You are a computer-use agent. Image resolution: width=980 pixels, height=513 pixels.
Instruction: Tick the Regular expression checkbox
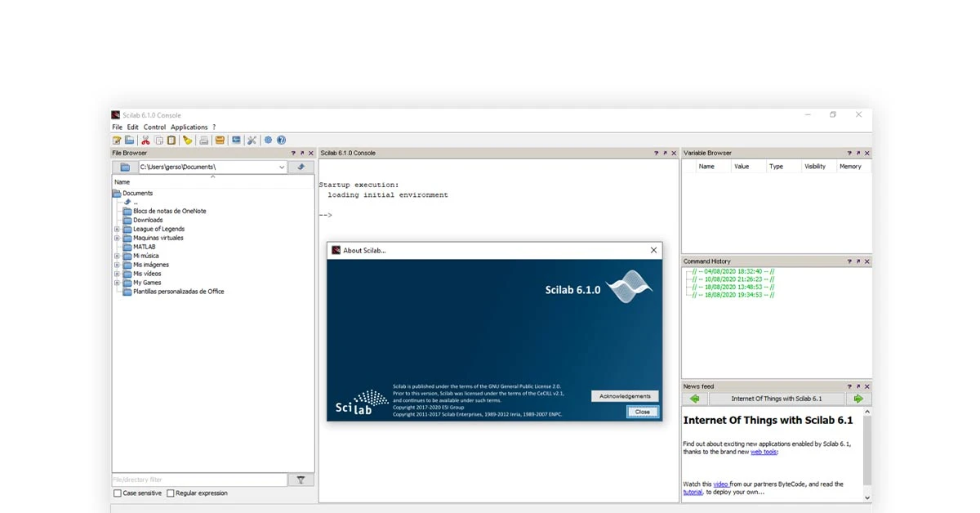(x=171, y=493)
